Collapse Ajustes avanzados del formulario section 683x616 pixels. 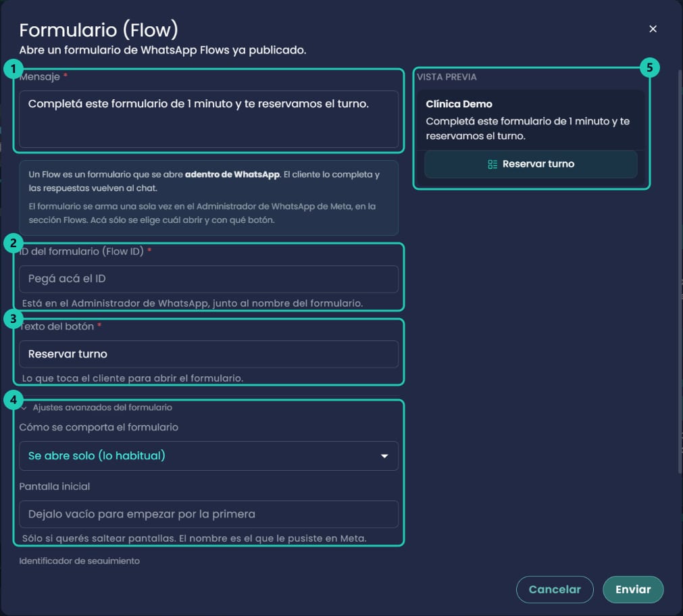click(x=97, y=407)
